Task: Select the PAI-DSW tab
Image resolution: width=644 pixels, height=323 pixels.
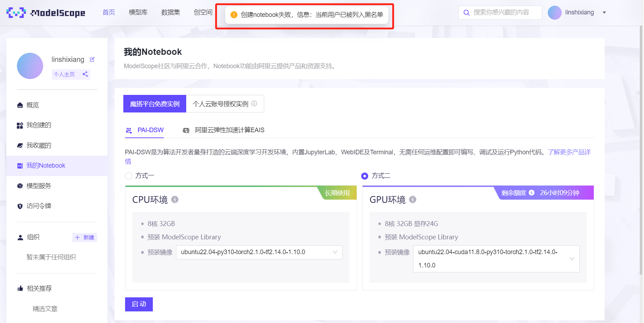Action: 145,130
